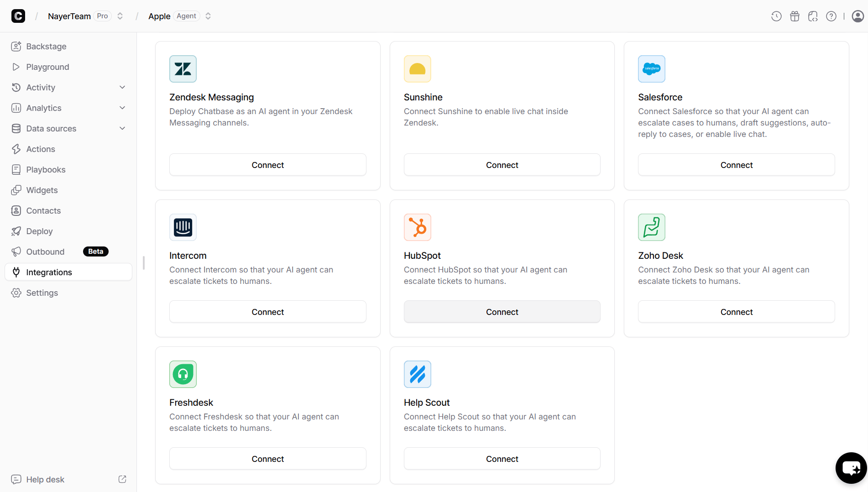Open the NayerTeam workspace switcher
Image resolution: width=868 pixels, height=492 pixels.
(120, 16)
